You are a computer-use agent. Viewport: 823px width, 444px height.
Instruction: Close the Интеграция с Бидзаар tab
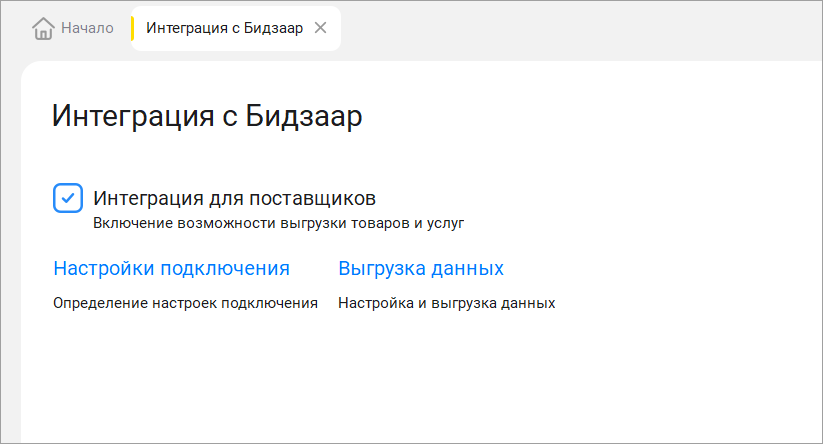click(x=320, y=28)
